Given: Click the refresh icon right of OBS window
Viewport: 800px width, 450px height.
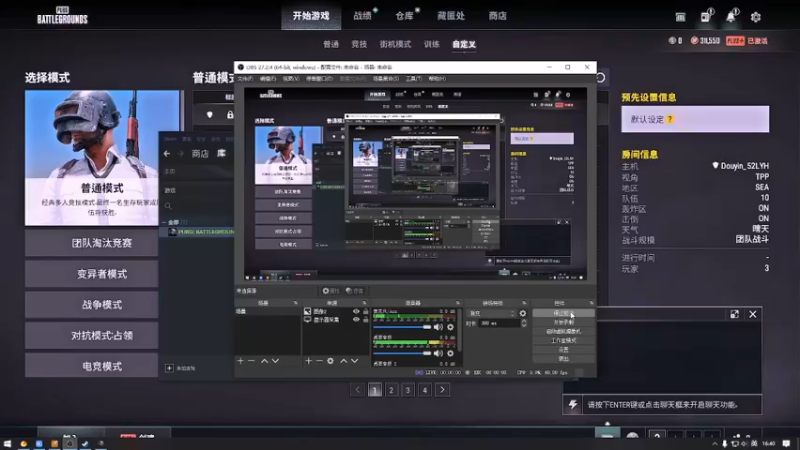Looking at the screenshot, I should (600, 78).
